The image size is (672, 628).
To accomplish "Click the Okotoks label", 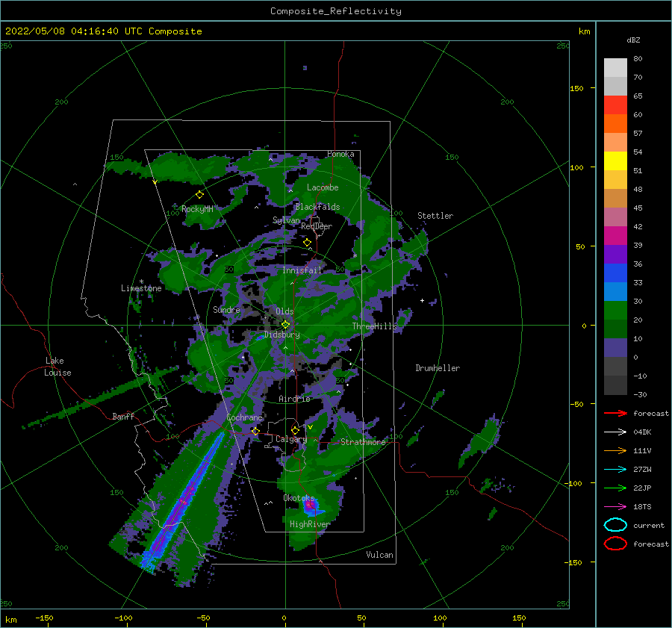I will (x=299, y=498).
